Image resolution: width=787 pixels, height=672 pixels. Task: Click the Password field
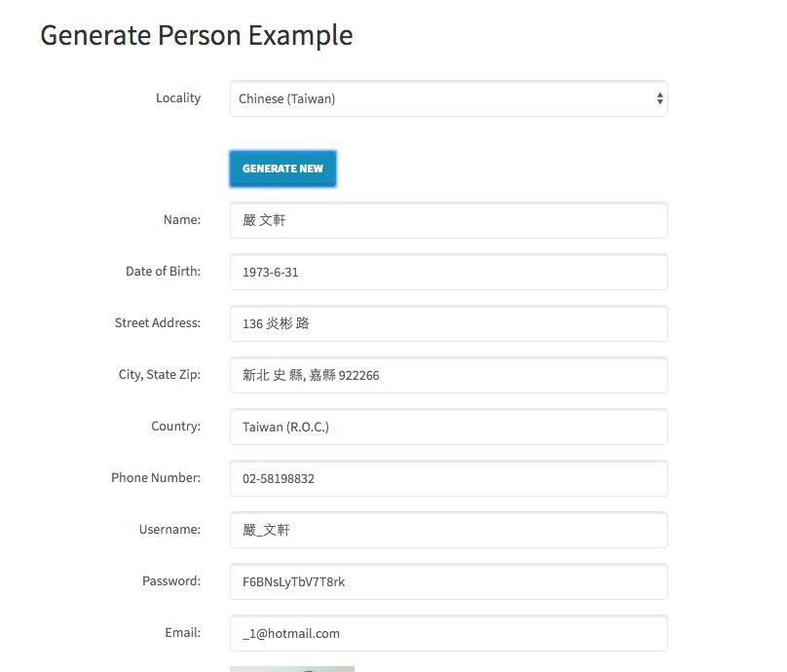[x=449, y=581]
